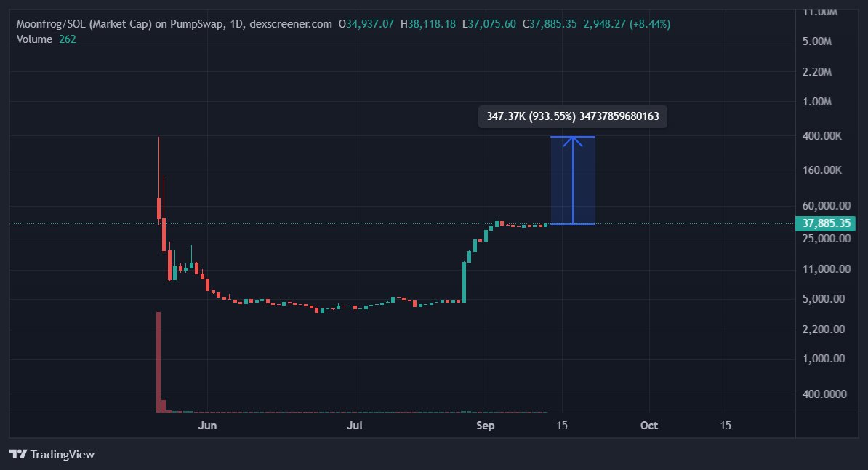Click the red volume spike bar
Image resolution: width=868 pixels, height=470 pixels.
tap(158, 360)
